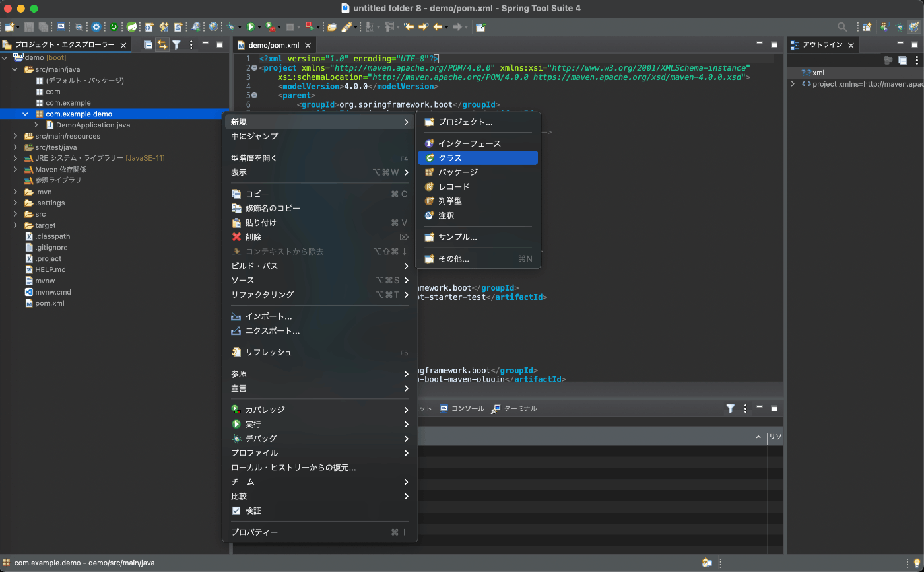Collapse the demo [boot] project node
924x572 pixels.
5,58
